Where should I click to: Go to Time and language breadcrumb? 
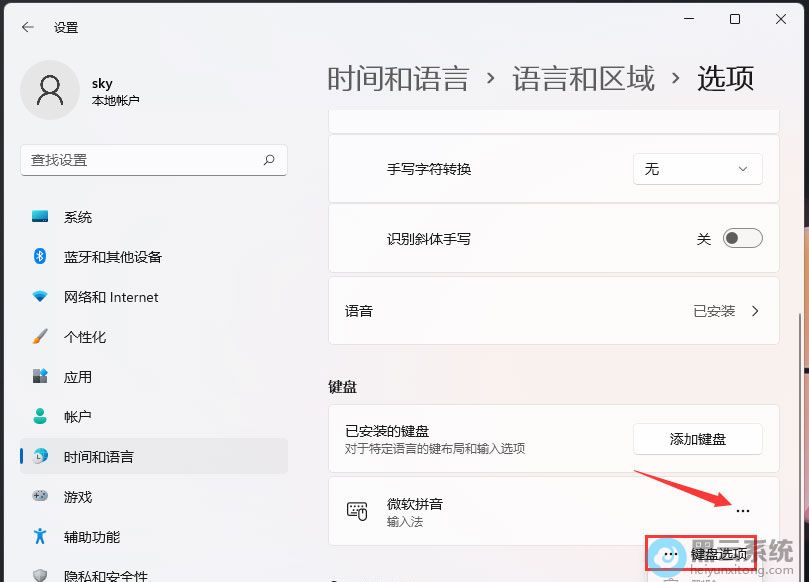coord(398,79)
